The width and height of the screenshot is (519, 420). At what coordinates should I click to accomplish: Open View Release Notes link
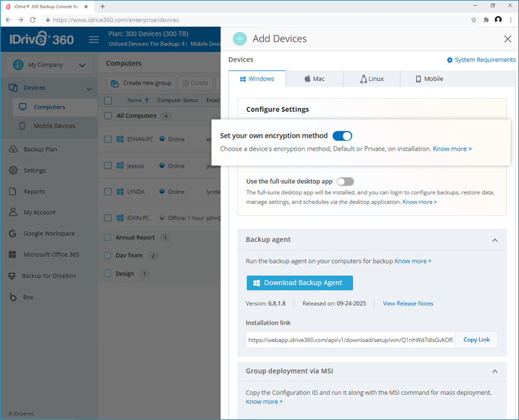tap(408, 303)
